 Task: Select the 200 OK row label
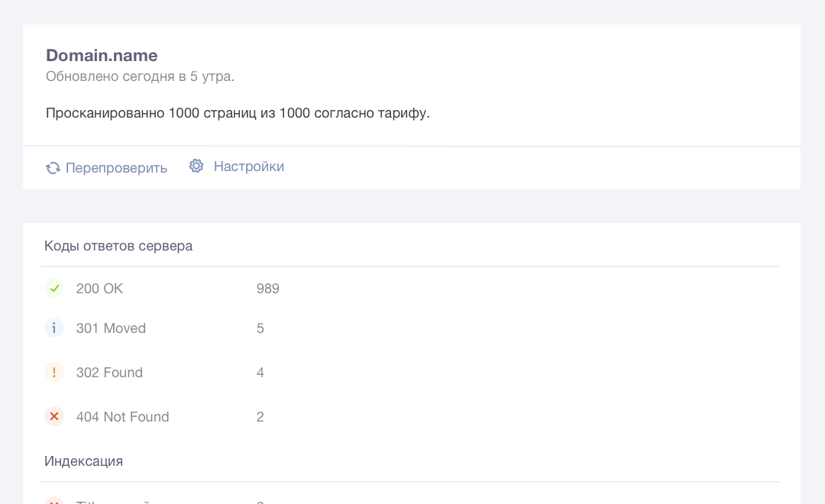99,289
